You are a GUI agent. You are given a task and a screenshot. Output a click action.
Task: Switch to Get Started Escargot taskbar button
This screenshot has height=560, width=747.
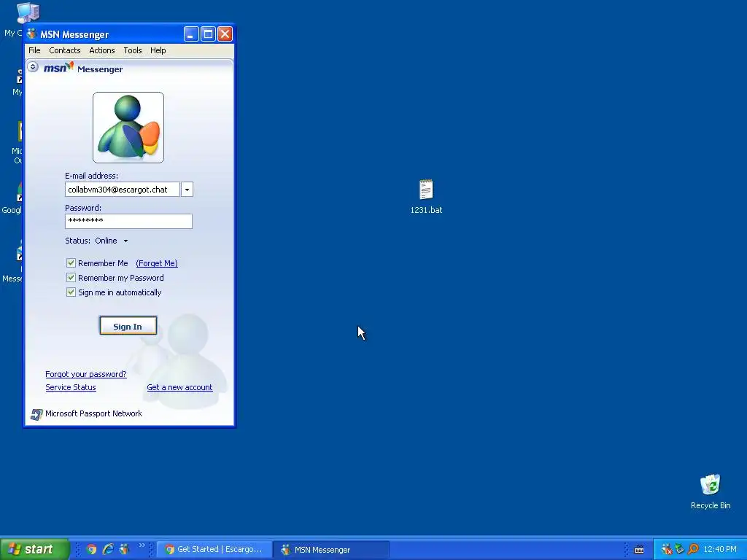(214, 550)
